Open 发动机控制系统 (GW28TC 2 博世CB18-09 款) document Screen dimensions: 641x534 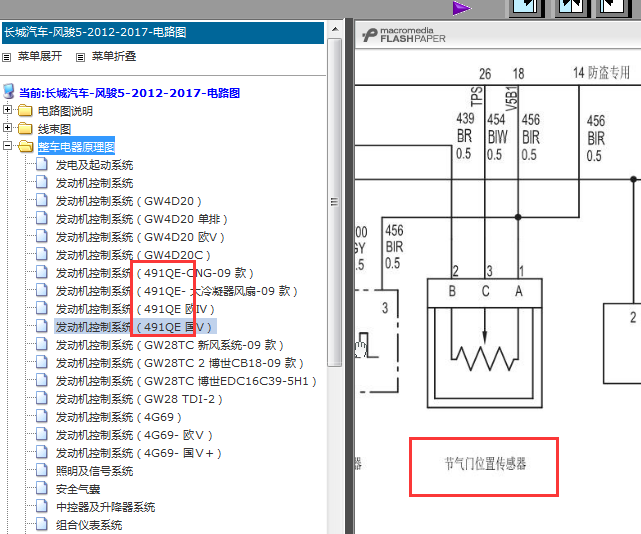point(180,363)
